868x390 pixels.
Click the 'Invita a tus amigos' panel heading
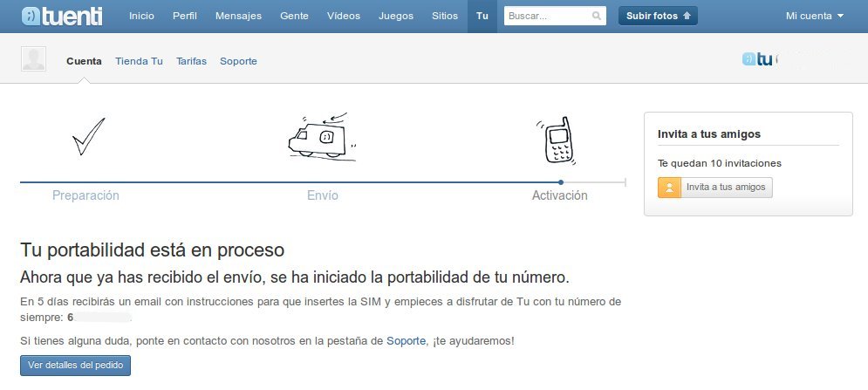pos(709,134)
